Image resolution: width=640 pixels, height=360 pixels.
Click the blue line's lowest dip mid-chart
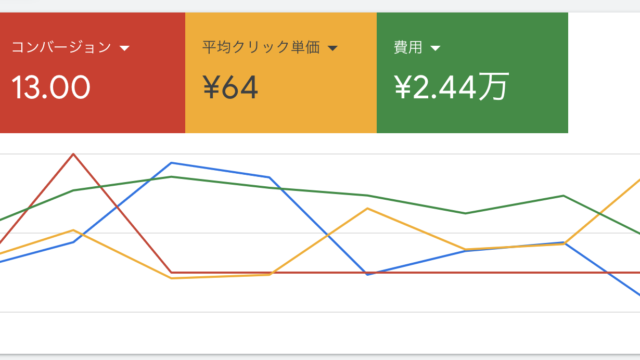[x=367, y=275]
